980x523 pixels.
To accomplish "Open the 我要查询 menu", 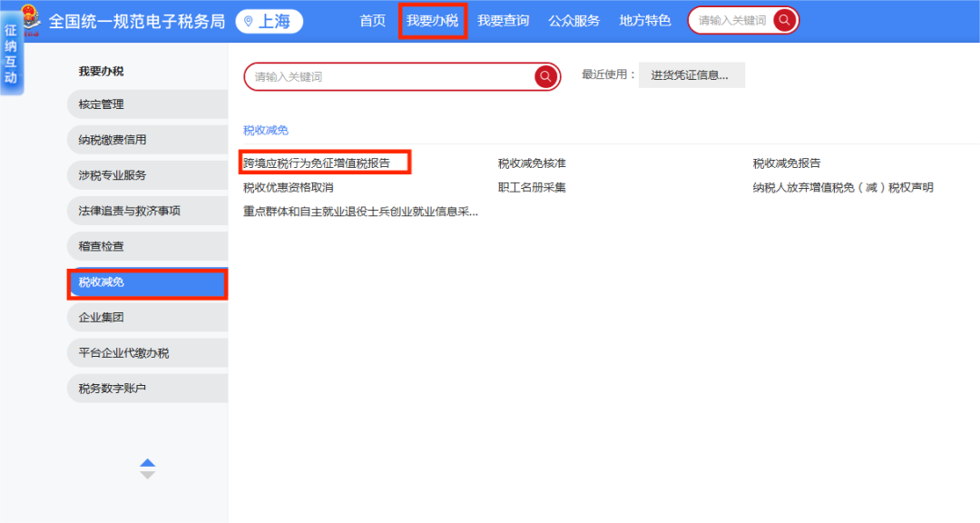I will pyautogui.click(x=503, y=21).
